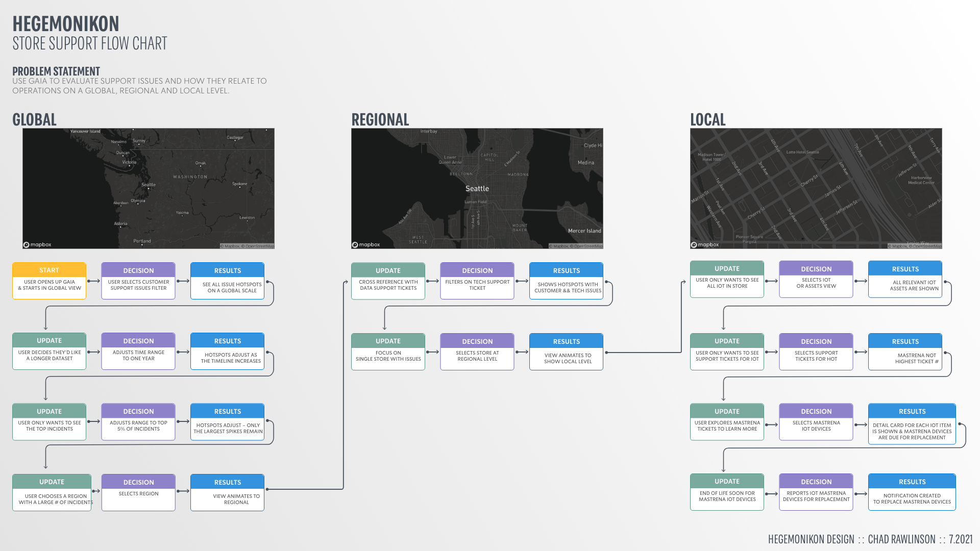Click Seattle label on Regional map

(477, 189)
